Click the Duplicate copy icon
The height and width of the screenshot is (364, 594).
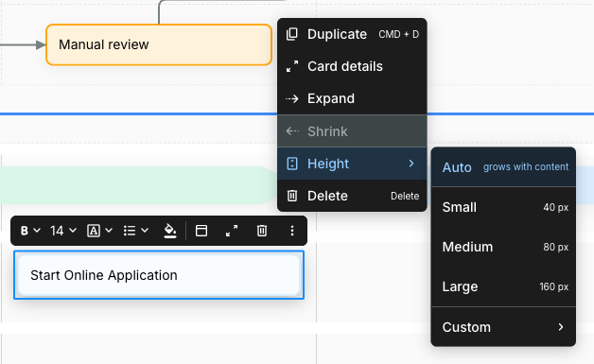click(291, 34)
